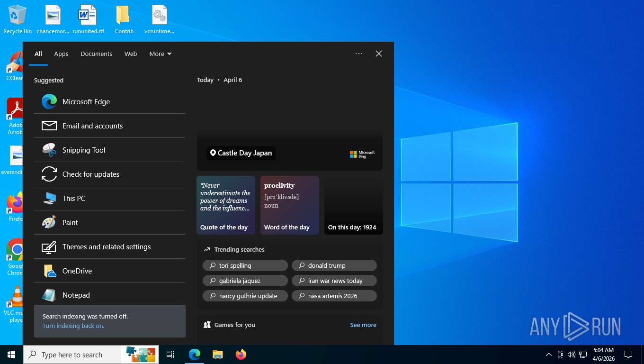
Task: Search trending nasa artemis 2026
Action: pyautogui.click(x=334, y=296)
